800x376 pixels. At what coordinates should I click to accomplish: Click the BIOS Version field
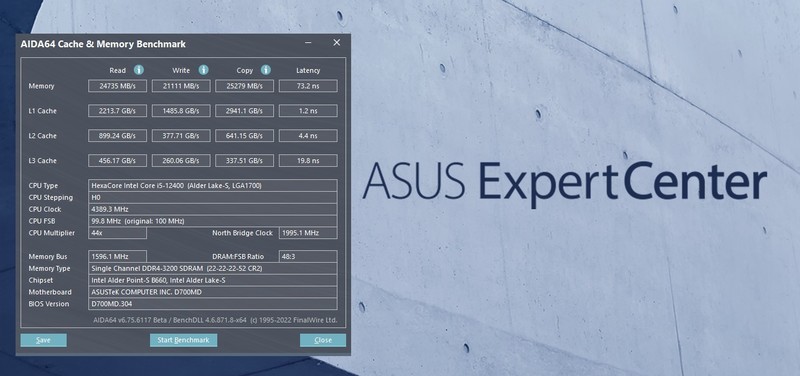pyautogui.click(x=213, y=304)
